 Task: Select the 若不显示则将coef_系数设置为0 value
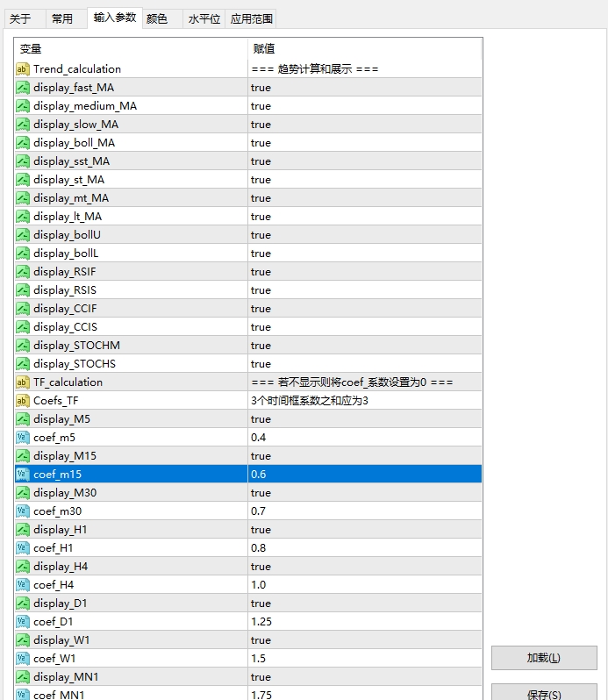tap(352, 382)
